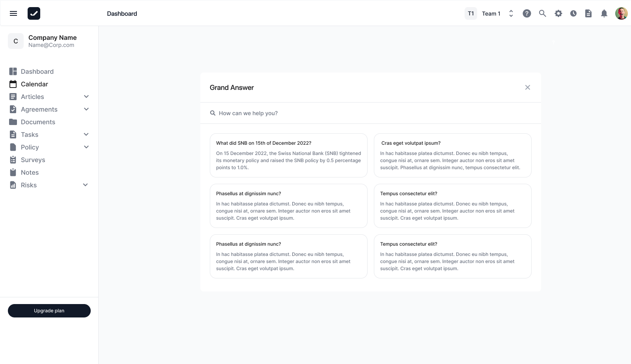Expand the Risks submenu
Image resolution: width=631 pixels, height=364 pixels.
86,185
